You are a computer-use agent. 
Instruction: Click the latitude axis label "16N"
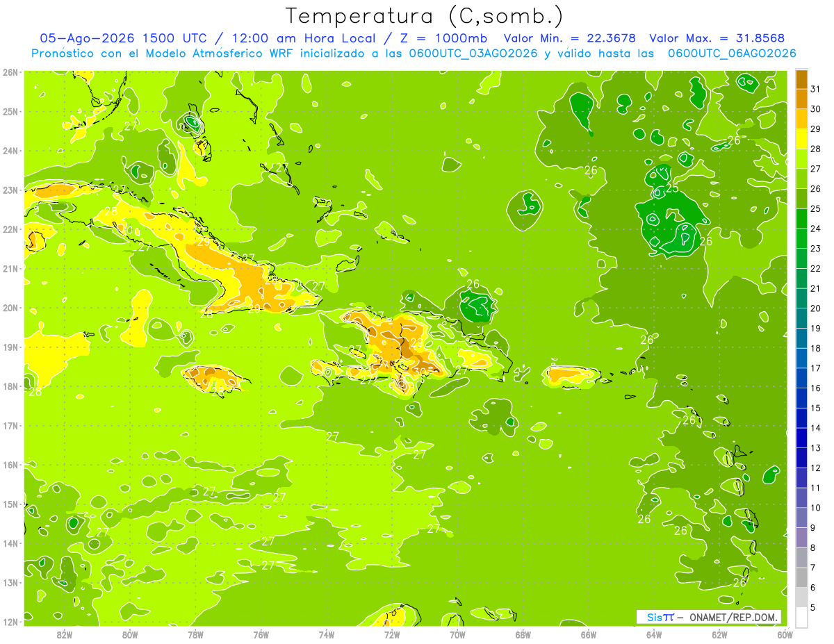(x=10, y=465)
